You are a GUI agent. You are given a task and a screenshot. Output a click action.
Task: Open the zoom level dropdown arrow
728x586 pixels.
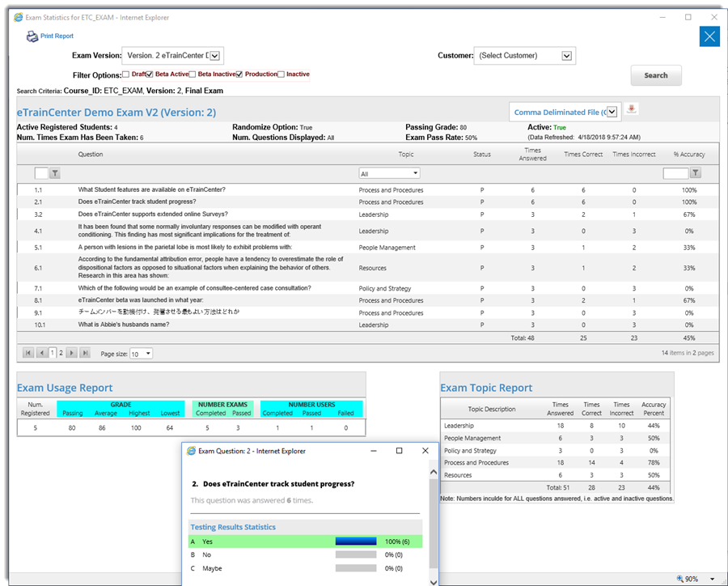(712, 579)
